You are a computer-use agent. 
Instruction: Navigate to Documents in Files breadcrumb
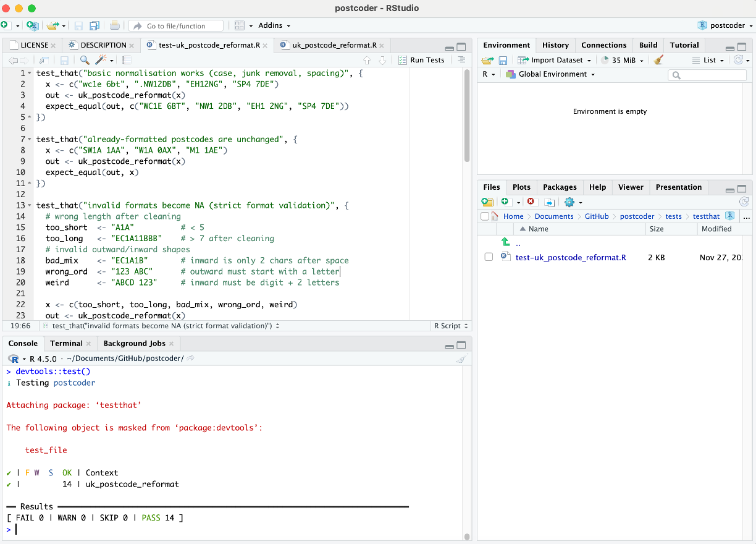click(554, 216)
